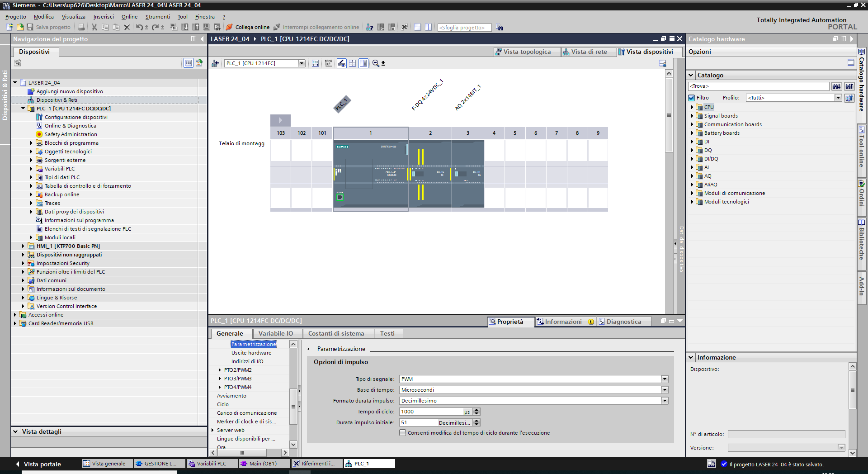Click the paste icon in toolbar
868x474 pixels.
pos(116,27)
